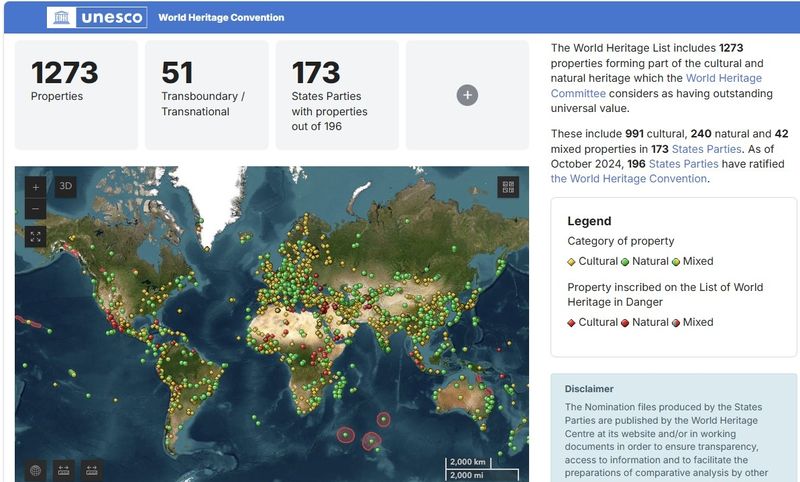
Task: Zoom out of the map
Action: click(35, 209)
